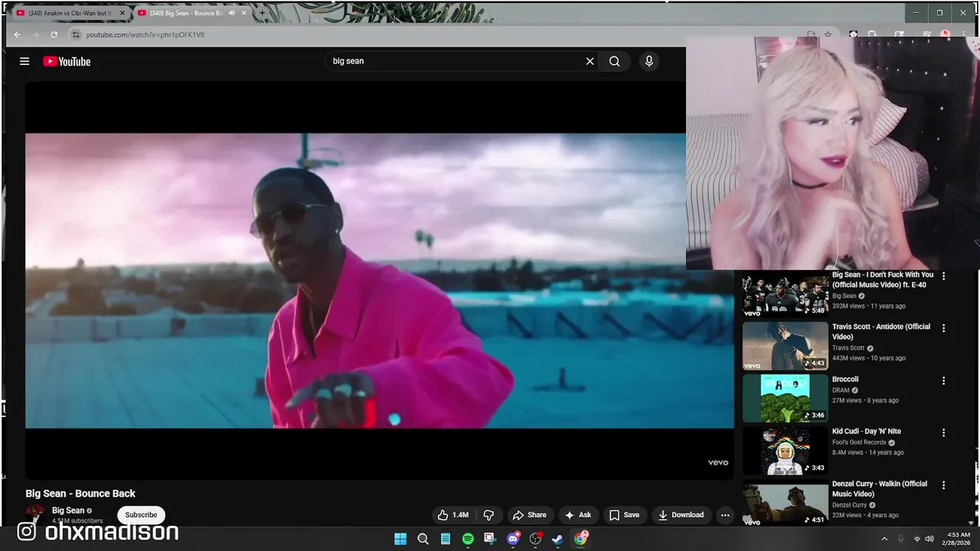
Task: Go back in Chrome
Action: (17, 34)
